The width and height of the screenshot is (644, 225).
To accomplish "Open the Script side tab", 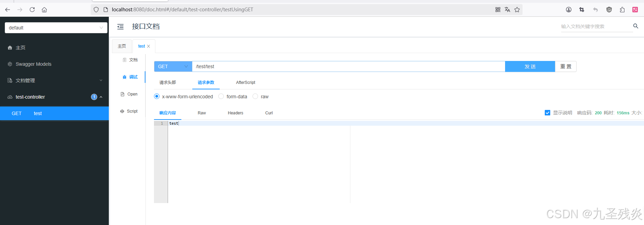I will [129, 111].
